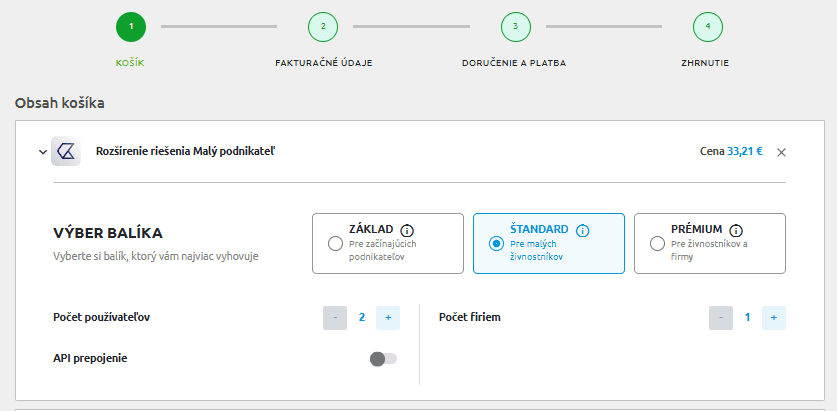Remove item with the X icon
Image resolution: width=837 pixels, height=411 pixels.
point(781,152)
